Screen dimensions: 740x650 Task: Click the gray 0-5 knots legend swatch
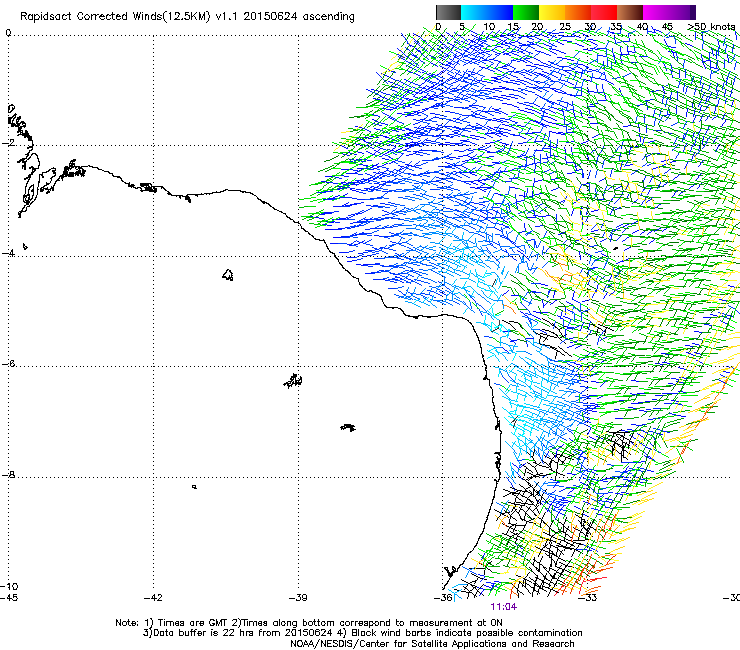click(448, 12)
